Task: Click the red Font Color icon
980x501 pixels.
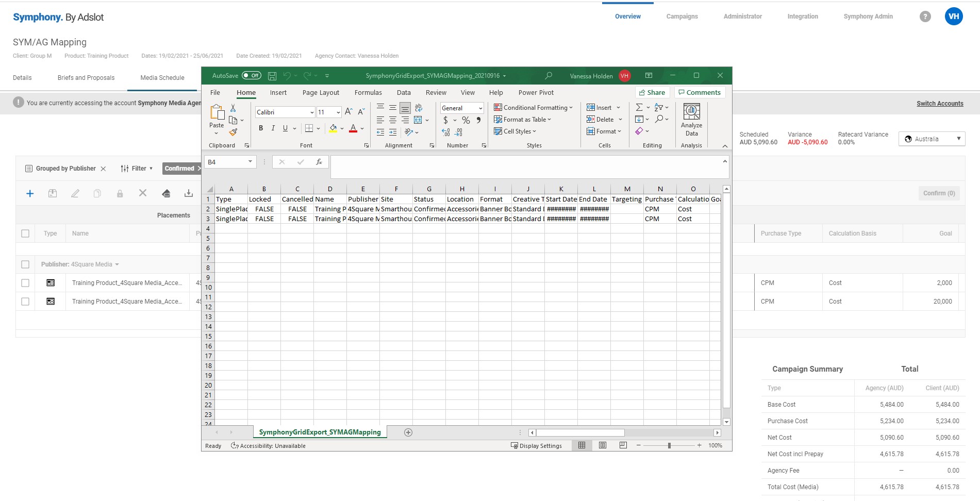Action: tap(353, 128)
